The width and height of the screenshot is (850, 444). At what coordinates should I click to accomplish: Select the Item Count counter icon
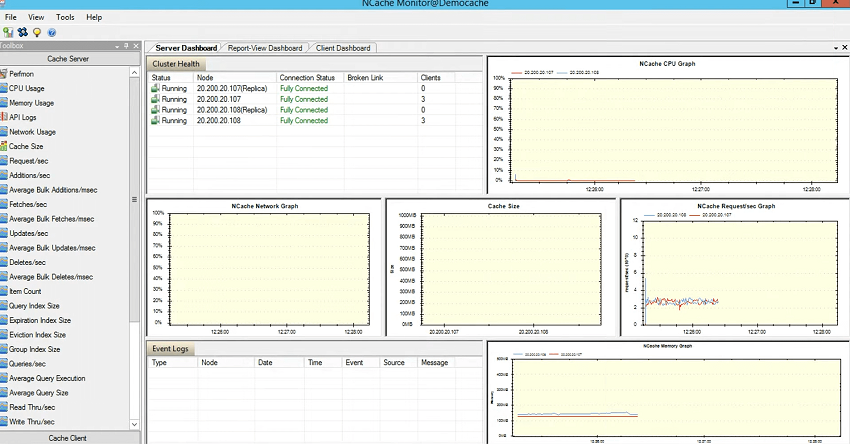click(3, 291)
